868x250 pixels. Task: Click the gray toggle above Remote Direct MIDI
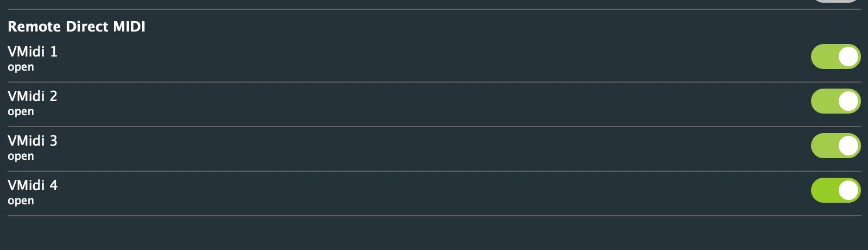pyautogui.click(x=835, y=1)
